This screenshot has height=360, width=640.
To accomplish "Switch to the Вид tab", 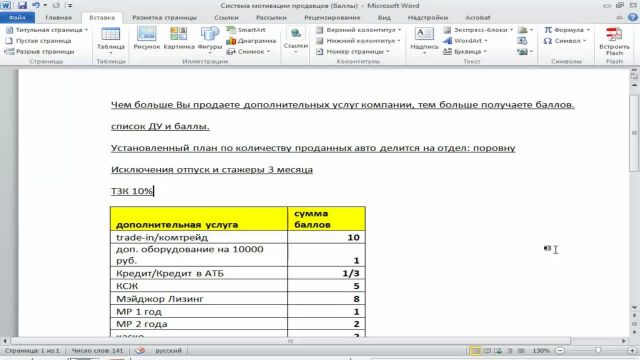I will click(x=384, y=18).
